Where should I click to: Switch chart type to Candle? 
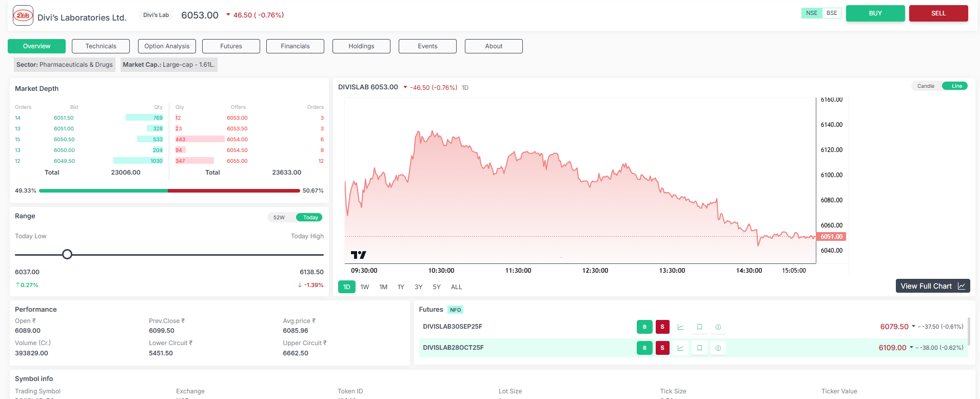pos(926,86)
